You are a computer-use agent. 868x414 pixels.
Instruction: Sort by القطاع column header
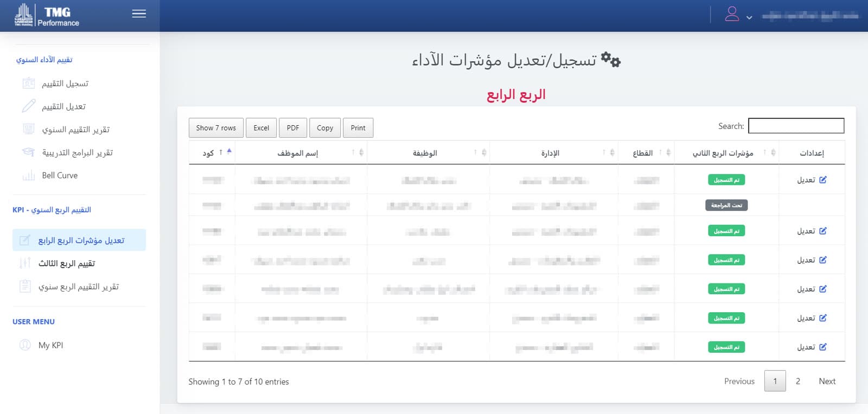646,153
